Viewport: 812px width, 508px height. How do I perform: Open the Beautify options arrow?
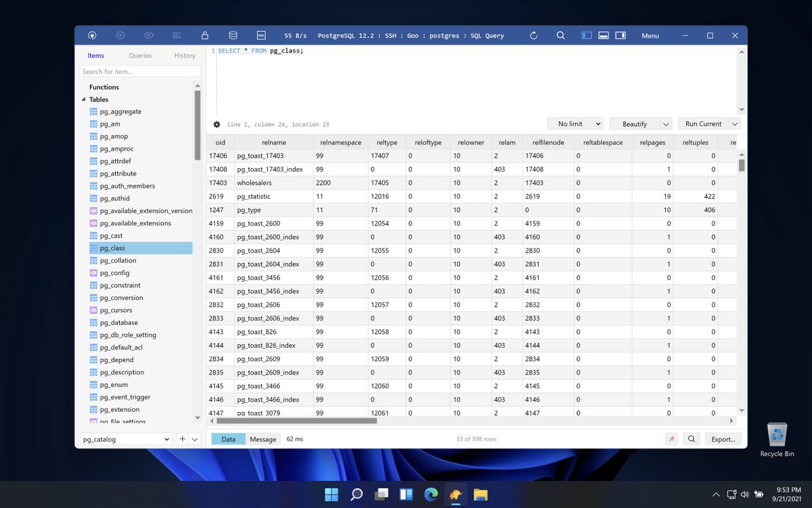[666, 124]
